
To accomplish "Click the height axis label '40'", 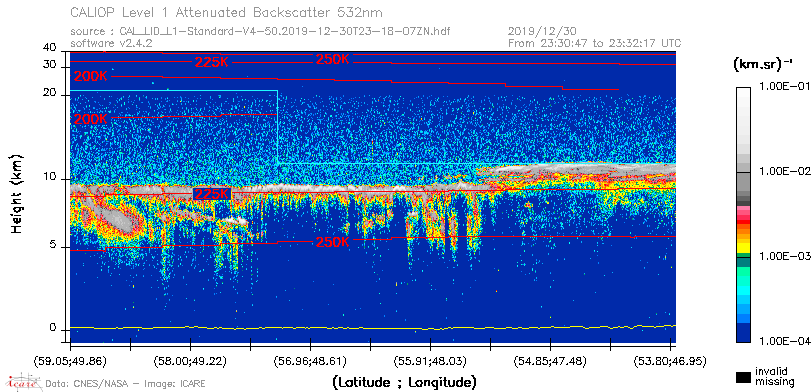I will click(49, 48).
